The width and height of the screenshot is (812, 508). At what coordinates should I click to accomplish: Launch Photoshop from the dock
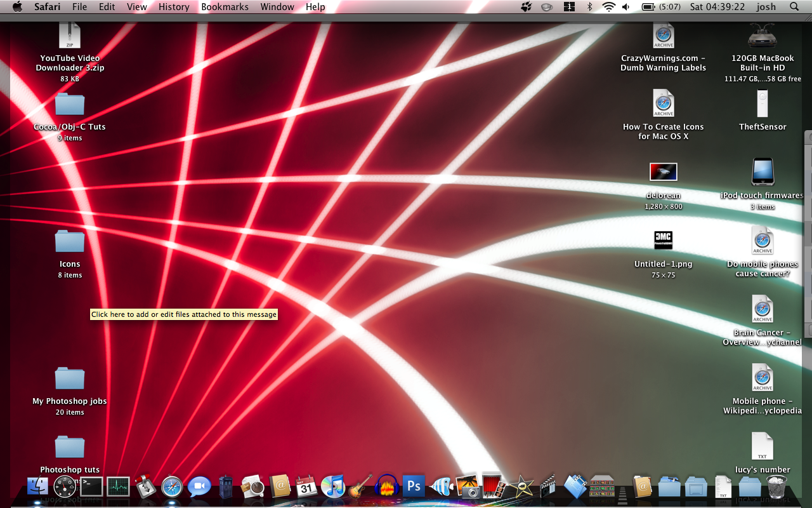pyautogui.click(x=414, y=487)
